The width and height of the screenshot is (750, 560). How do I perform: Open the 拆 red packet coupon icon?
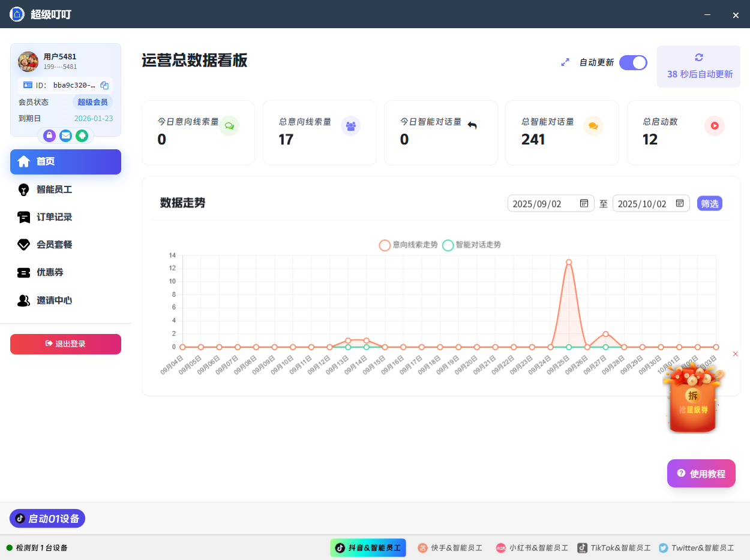tap(693, 396)
